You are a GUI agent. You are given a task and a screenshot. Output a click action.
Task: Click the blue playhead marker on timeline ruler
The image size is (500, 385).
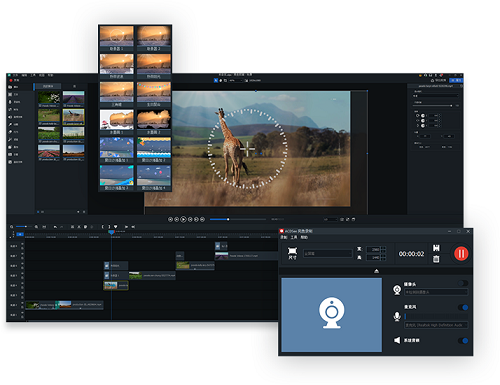click(111, 232)
